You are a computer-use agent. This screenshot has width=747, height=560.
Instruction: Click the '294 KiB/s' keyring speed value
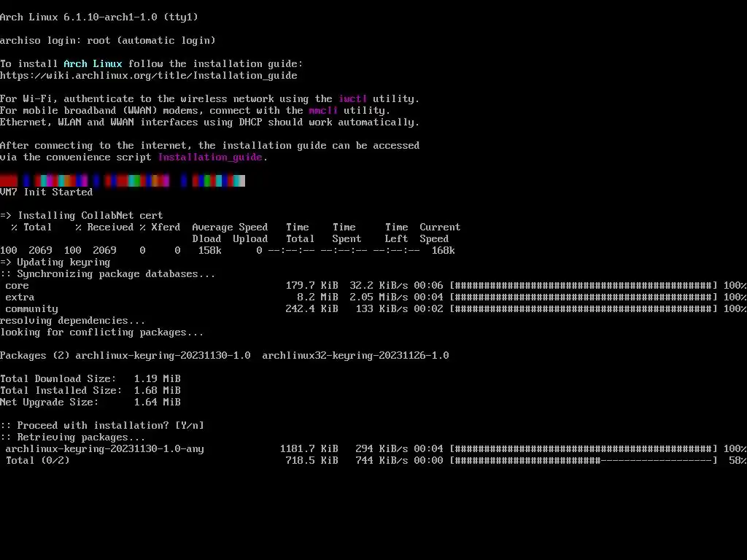[x=382, y=449]
